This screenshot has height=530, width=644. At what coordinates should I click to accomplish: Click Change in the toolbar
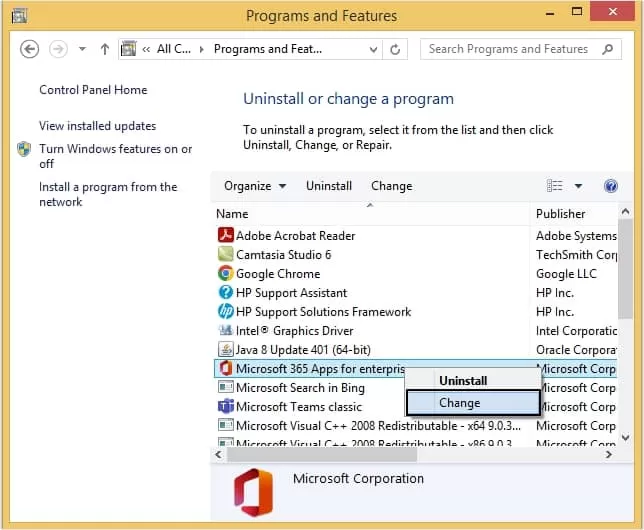point(391,186)
